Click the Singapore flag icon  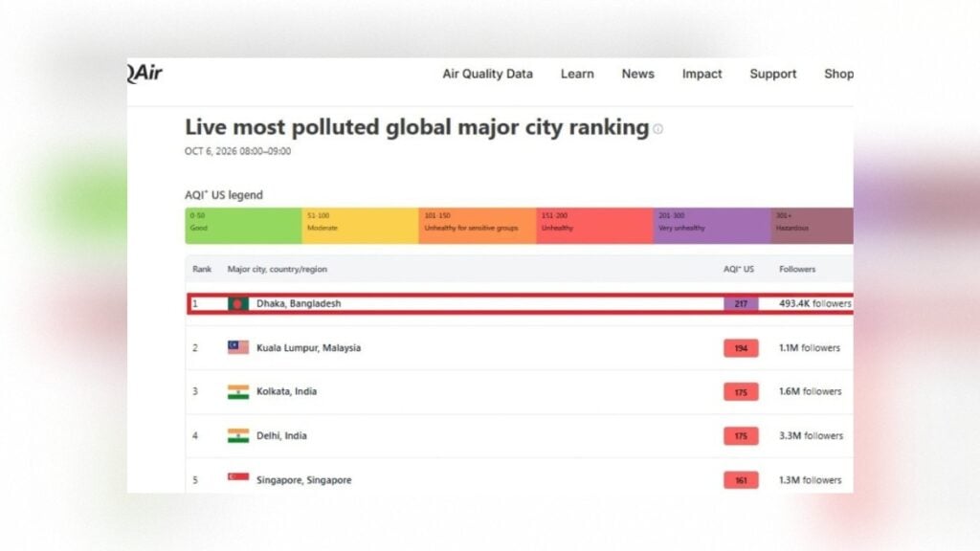coord(238,478)
